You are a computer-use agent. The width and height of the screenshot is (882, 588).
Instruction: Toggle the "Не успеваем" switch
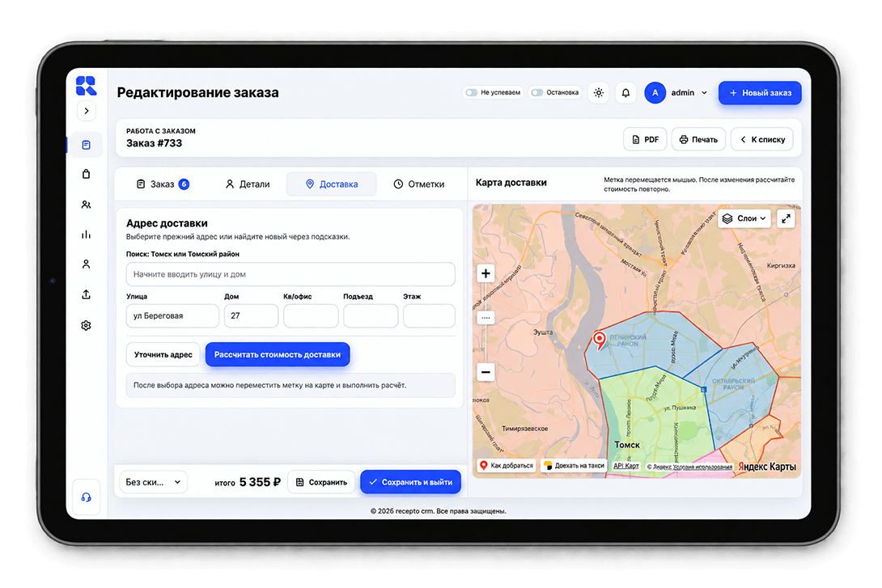point(472,93)
